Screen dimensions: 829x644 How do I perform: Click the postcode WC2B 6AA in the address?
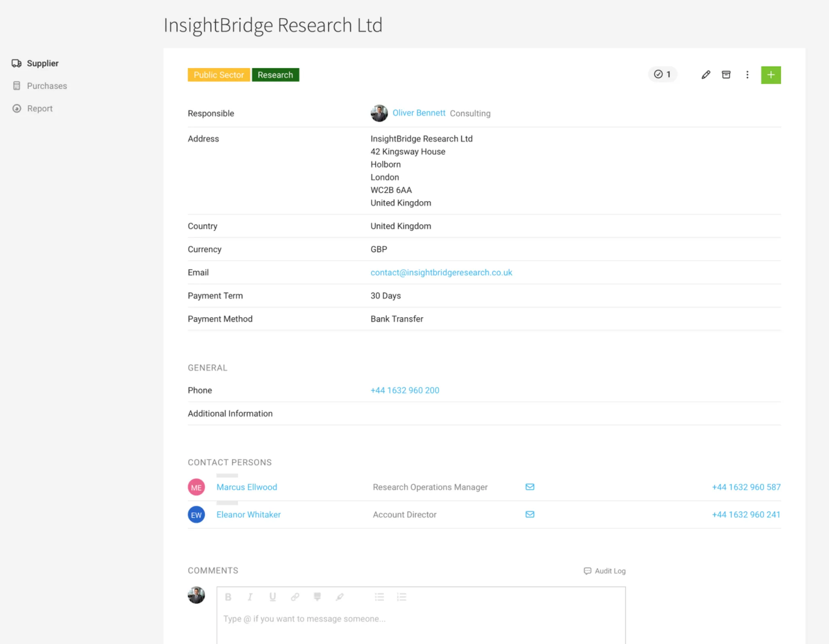(391, 190)
